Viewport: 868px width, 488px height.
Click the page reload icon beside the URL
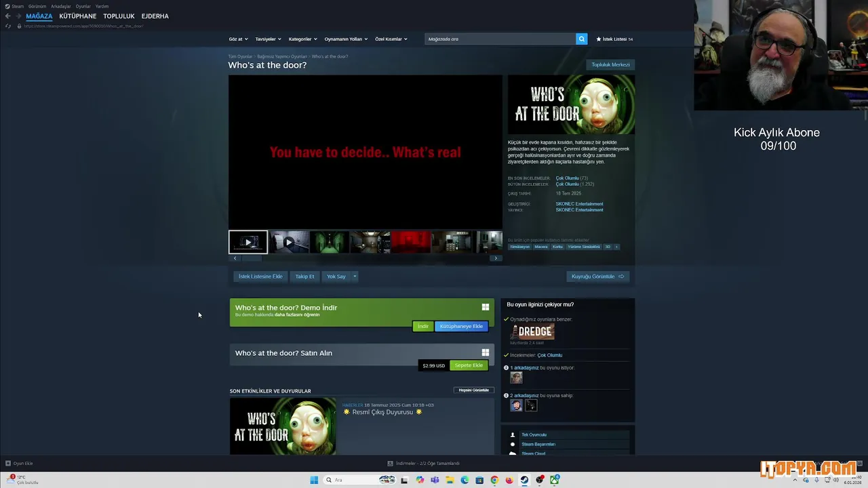(x=8, y=26)
